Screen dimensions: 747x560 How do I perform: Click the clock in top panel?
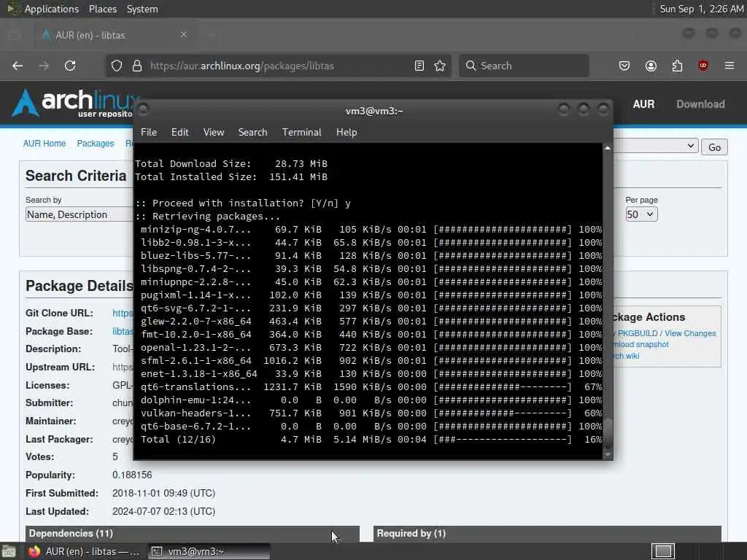pos(701,9)
